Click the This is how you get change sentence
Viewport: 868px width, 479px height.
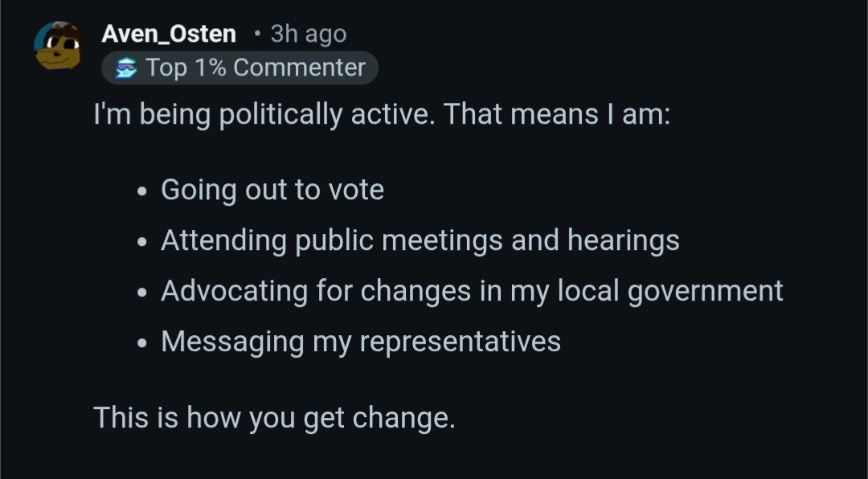[x=274, y=418]
